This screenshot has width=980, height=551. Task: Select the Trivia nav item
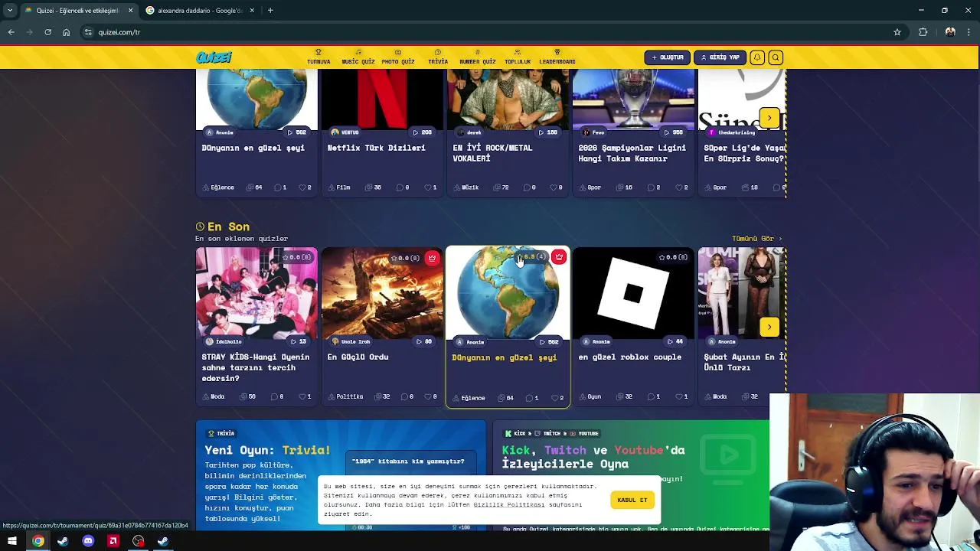[x=438, y=57]
